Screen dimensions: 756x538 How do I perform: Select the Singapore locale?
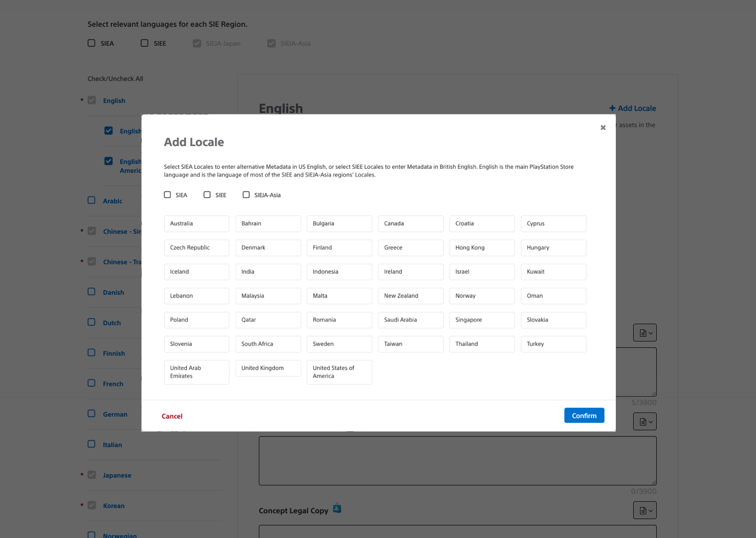point(482,320)
